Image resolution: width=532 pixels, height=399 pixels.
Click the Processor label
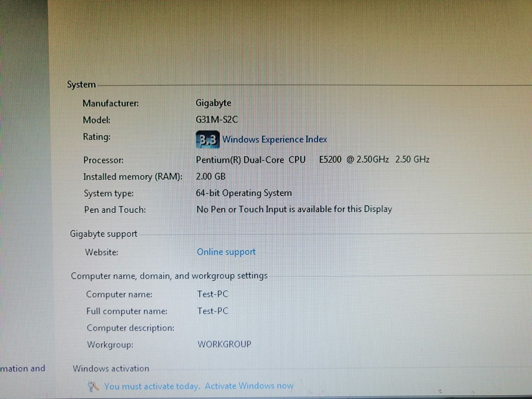[x=103, y=160]
